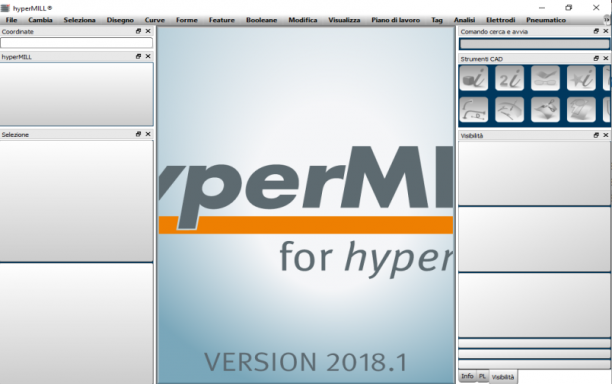The image size is (612, 384).
Task: Float the Strumenti CAD panel
Action: (596, 58)
